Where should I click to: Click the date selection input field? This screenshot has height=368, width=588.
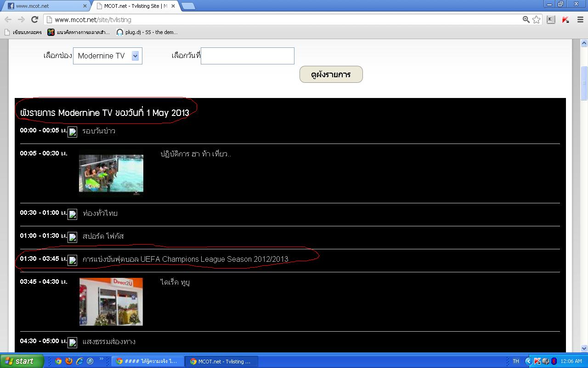[x=247, y=56]
